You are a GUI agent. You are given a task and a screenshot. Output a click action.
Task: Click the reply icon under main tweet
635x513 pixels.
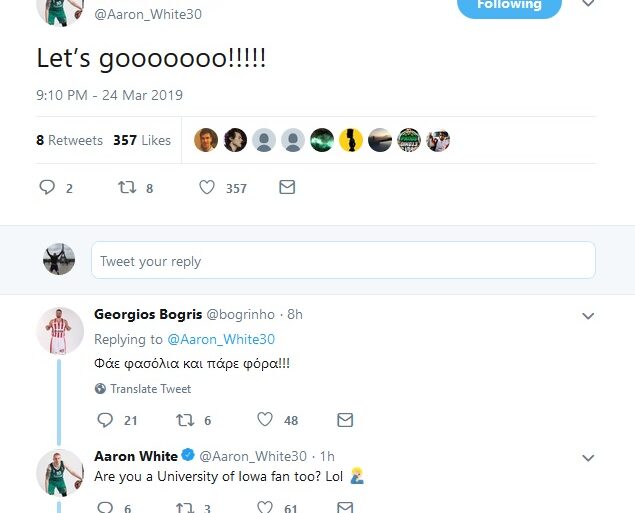[47, 187]
